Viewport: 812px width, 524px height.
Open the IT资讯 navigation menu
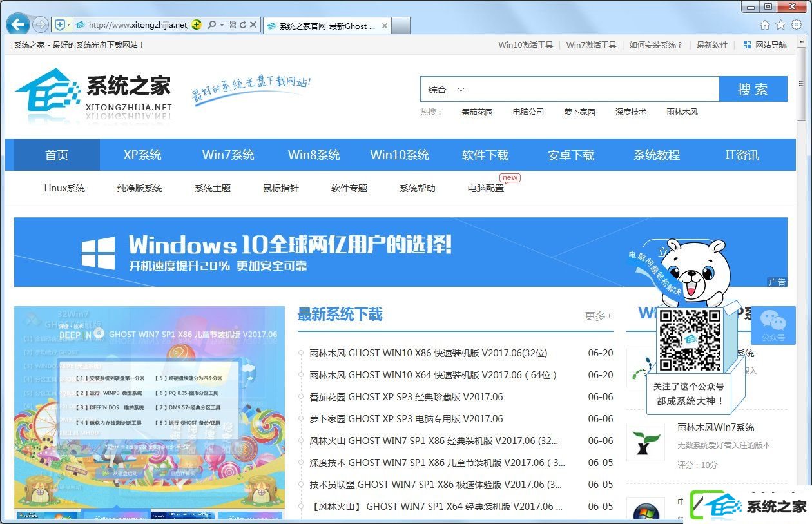[742, 155]
